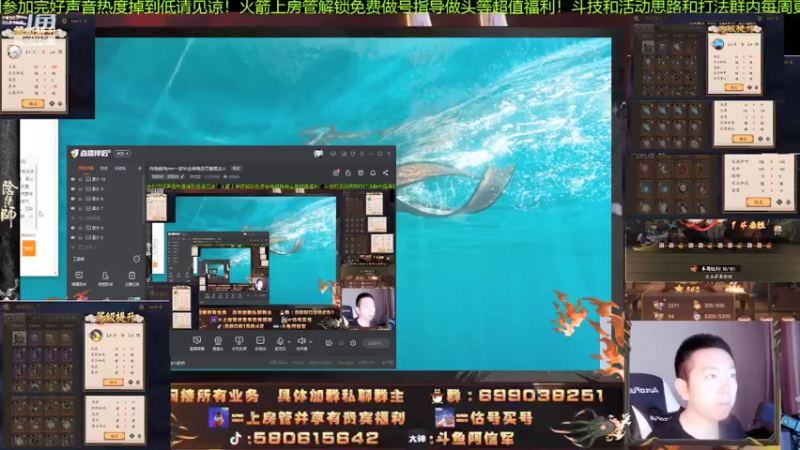The height and width of the screenshot is (450, 800).
Task: Add a webcam source
Action: click(218, 343)
